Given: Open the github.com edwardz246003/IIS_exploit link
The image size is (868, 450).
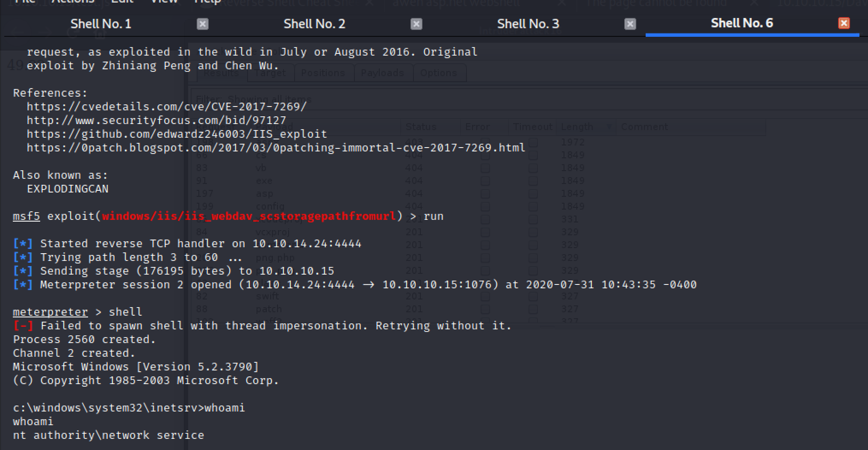Looking at the screenshot, I should coord(177,134).
